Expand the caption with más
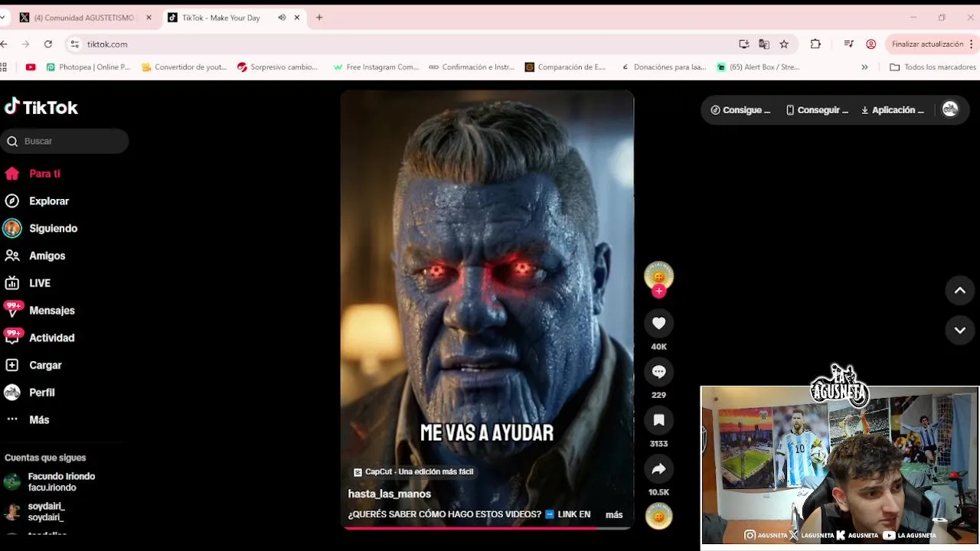Image resolution: width=980 pixels, height=551 pixels. [x=614, y=515]
